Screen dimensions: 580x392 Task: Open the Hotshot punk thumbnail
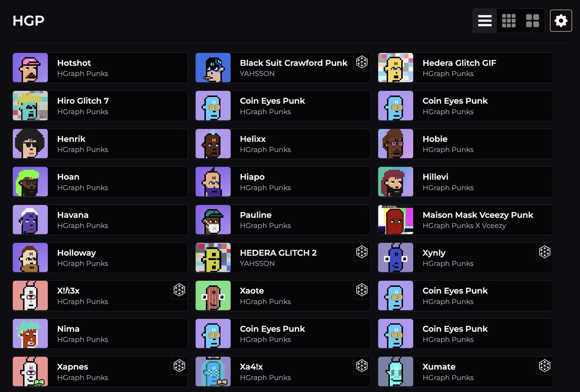click(30, 68)
